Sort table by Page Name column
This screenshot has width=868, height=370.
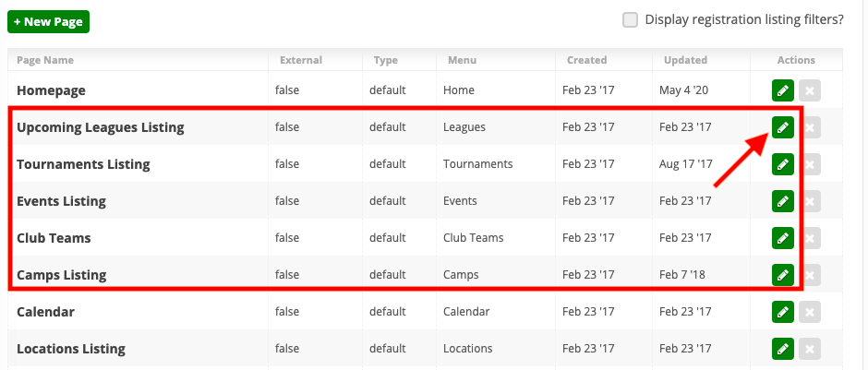45,60
